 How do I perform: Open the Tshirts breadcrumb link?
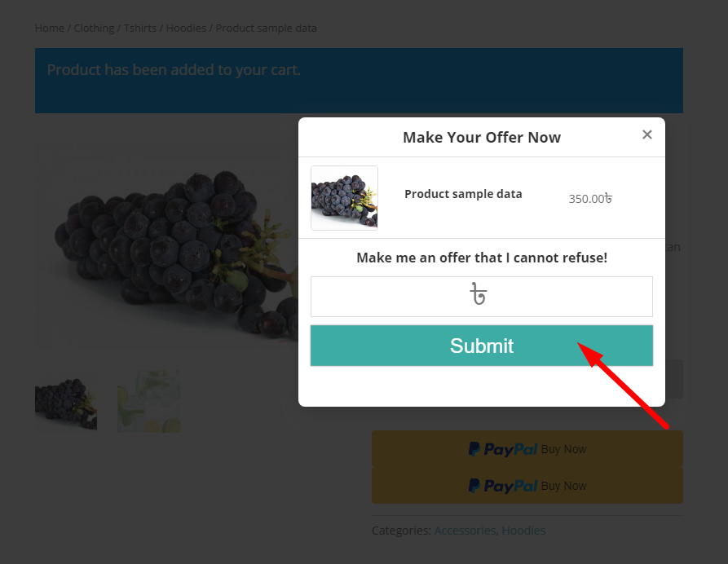[x=139, y=29]
